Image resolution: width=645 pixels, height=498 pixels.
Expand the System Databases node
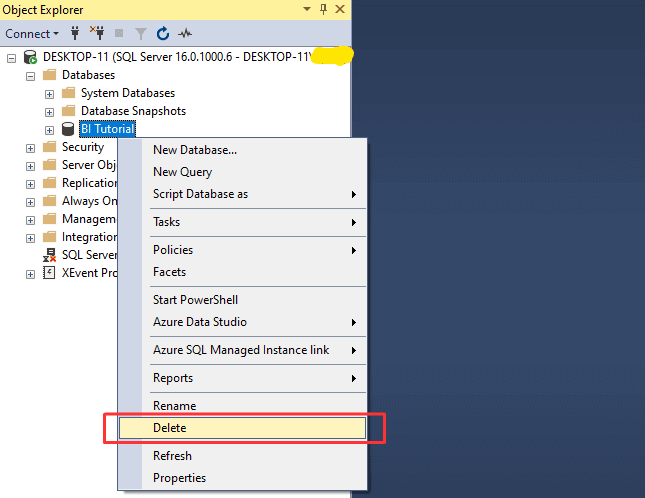click(x=49, y=94)
